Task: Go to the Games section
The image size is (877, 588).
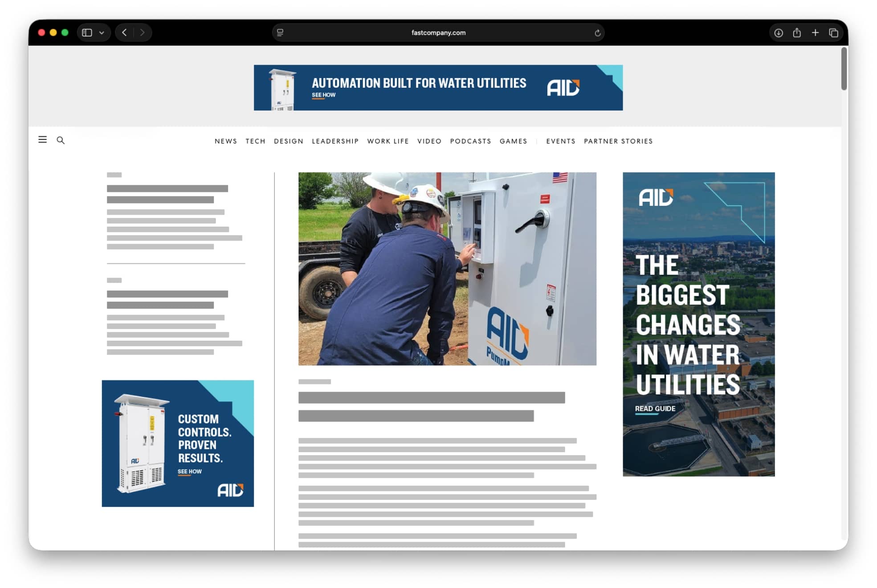Action: (x=514, y=141)
